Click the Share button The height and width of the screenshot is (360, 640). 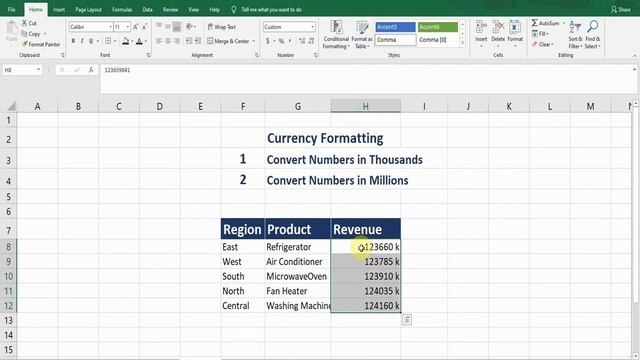click(620, 9)
